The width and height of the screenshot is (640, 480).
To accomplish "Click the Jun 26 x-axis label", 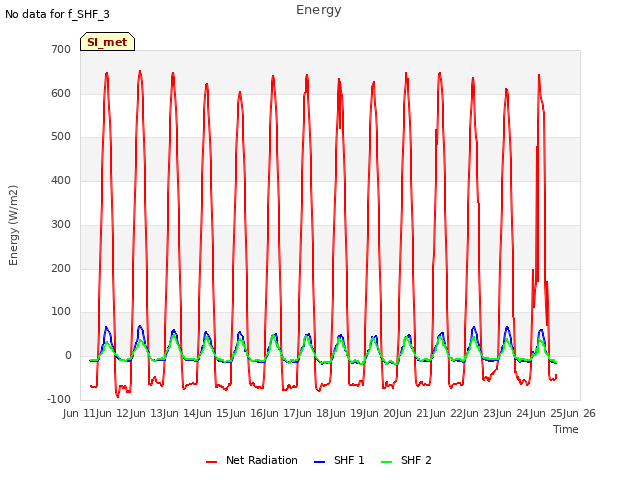I will click(579, 413).
